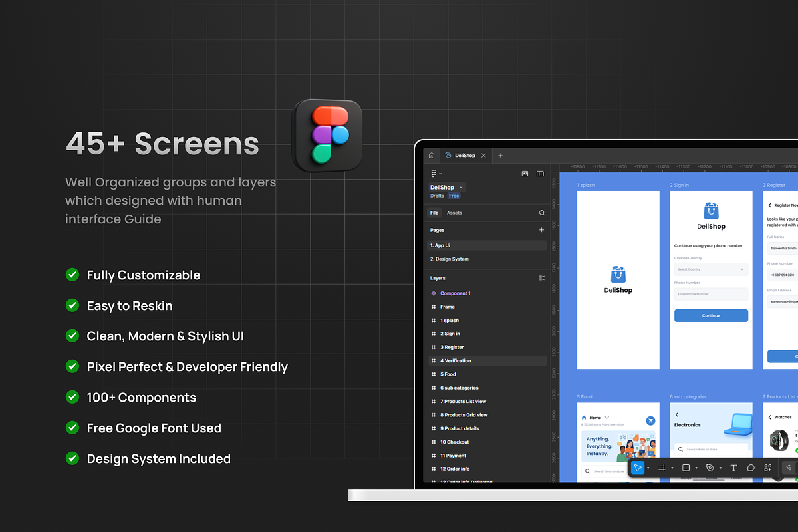
Task: Click back arrow beside Watches title
Action: (x=770, y=417)
